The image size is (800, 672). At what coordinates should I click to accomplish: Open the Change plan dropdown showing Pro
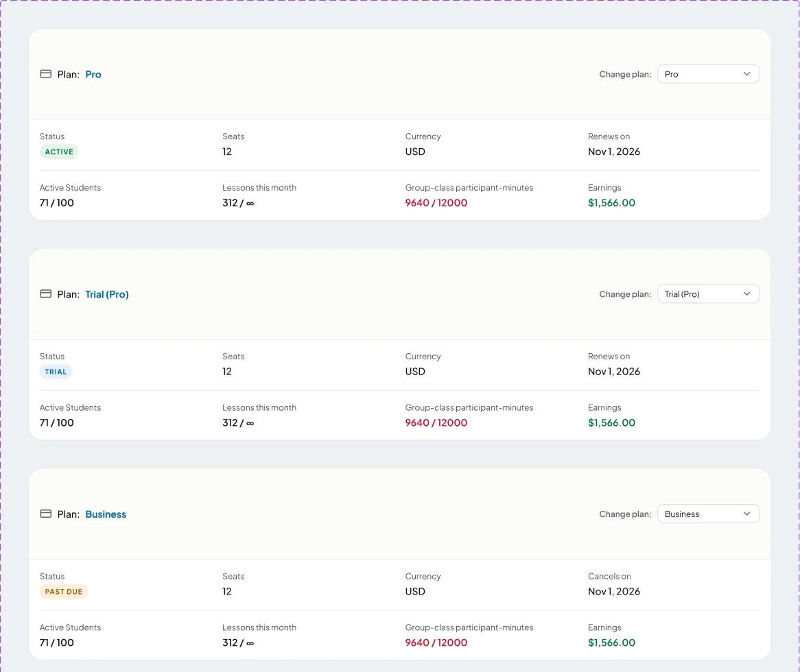click(x=708, y=74)
